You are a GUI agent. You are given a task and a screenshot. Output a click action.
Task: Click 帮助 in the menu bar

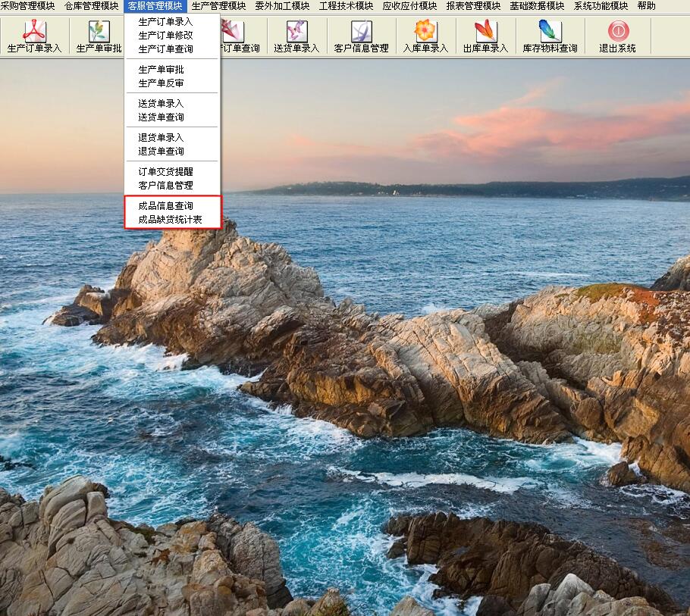[x=647, y=6]
